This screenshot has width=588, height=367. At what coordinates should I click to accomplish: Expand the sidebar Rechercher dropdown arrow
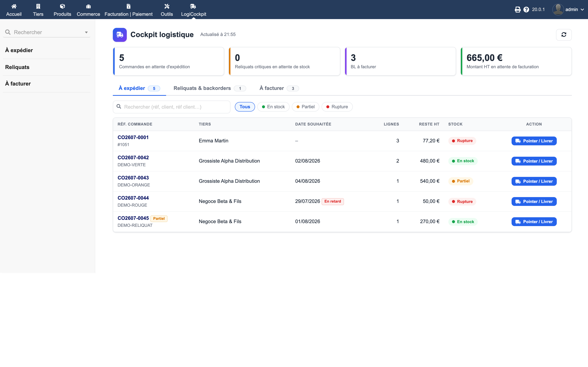[86, 32]
